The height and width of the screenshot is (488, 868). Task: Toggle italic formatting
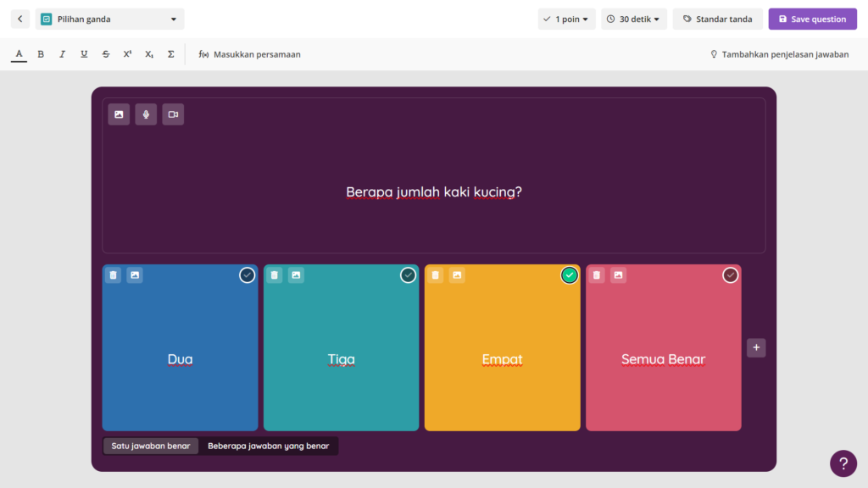(x=62, y=54)
